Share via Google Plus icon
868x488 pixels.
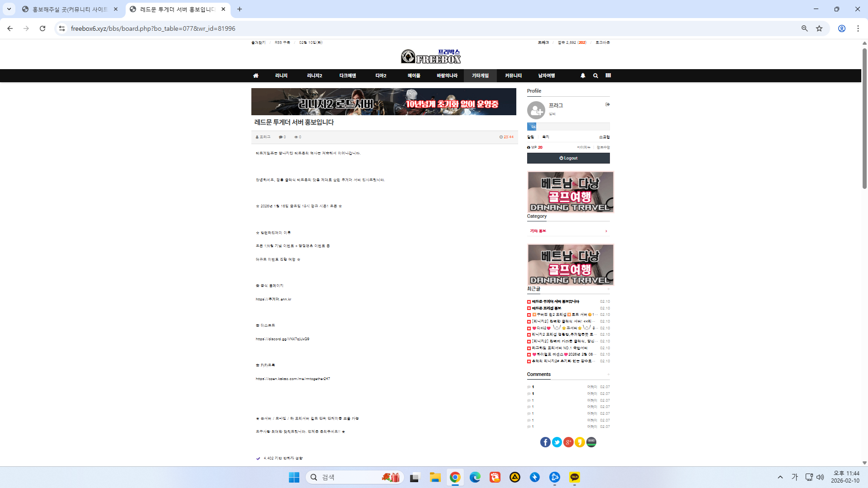[x=568, y=442]
